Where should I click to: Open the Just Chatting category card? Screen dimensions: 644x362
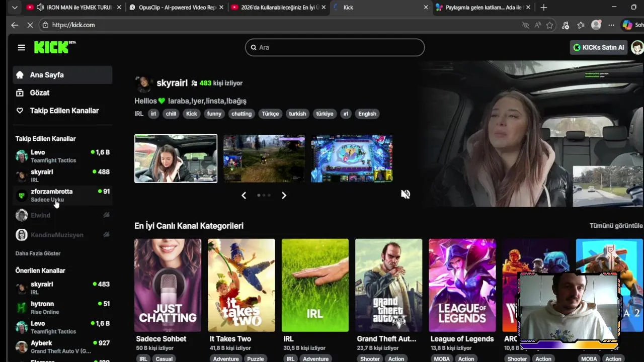click(x=168, y=285)
